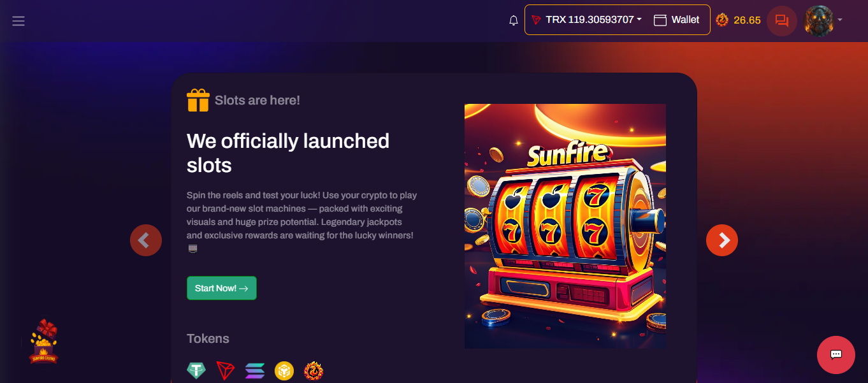The image size is (868, 383).
Task: Open the Sunfire Casino gift box bonus icon
Action: [44, 342]
